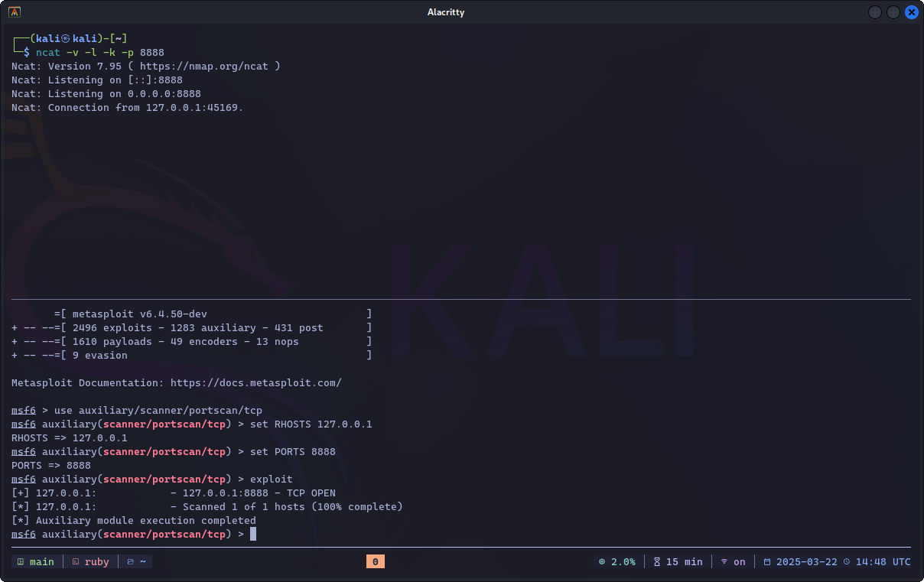Viewport: 924px width, 582px height.
Task: Click the 'set RHOSTS 127.0.0.1' command
Action: coord(311,424)
